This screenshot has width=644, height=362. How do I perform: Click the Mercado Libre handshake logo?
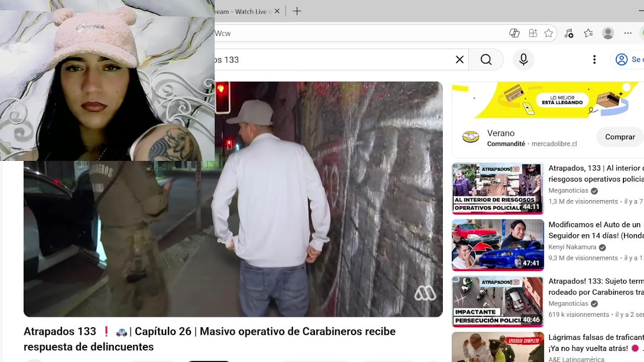click(x=471, y=137)
